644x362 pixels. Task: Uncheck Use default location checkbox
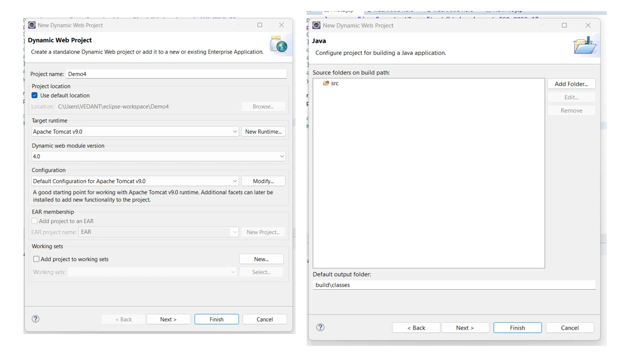click(x=35, y=95)
